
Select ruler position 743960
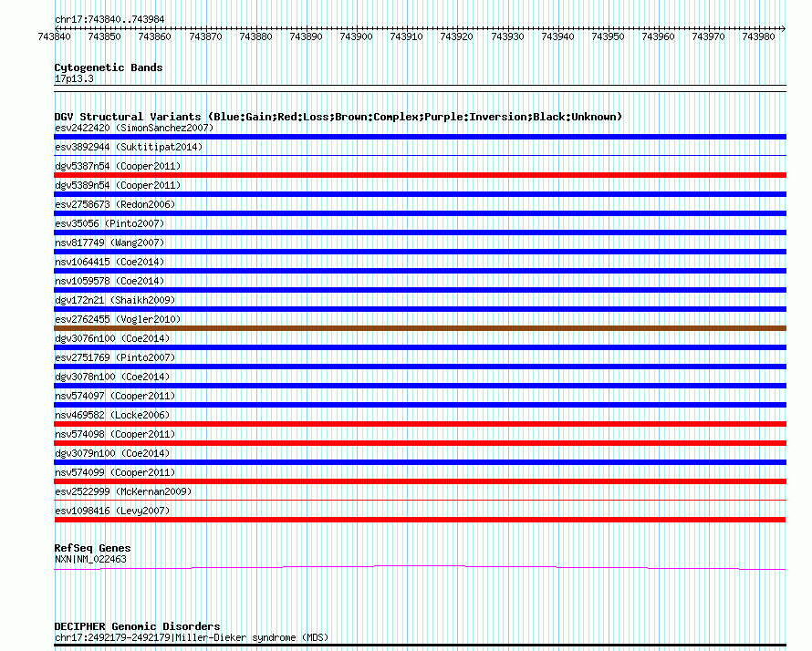[658, 36]
